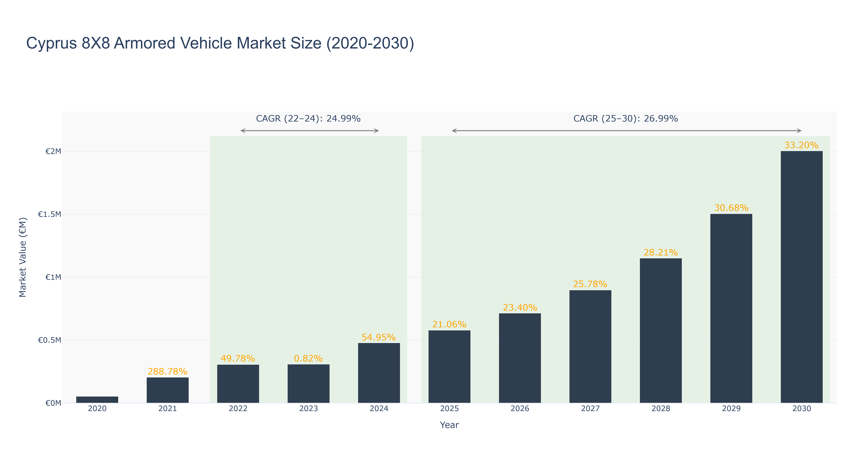Click the €0M y-axis tick label
The width and height of the screenshot is (868, 465).
53,403
